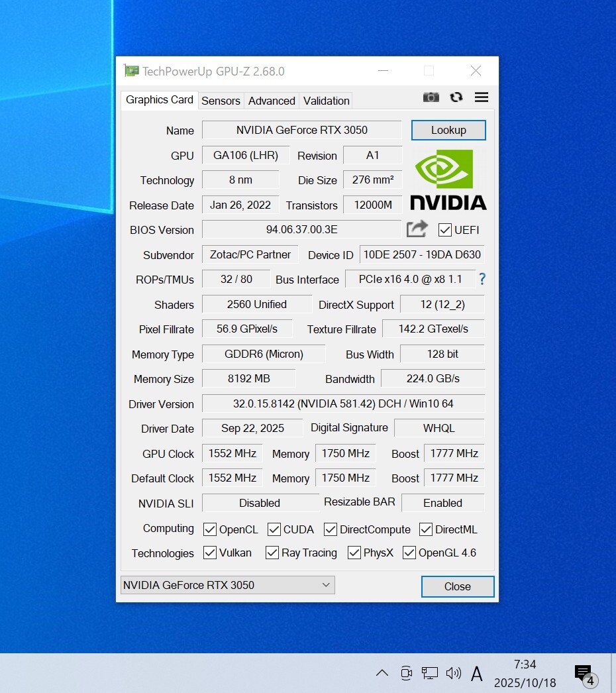Screen dimensions: 616x693
Task: Open the hamburger menu icon
Action: pos(482,97)
